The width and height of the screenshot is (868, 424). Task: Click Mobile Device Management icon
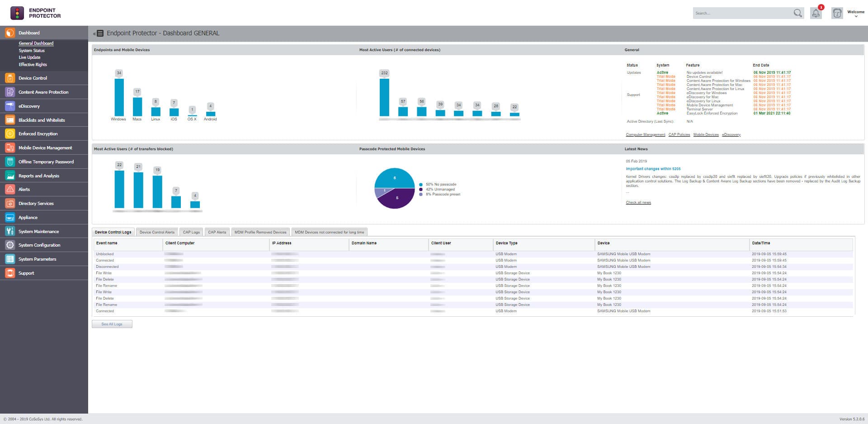coord(10,148)
